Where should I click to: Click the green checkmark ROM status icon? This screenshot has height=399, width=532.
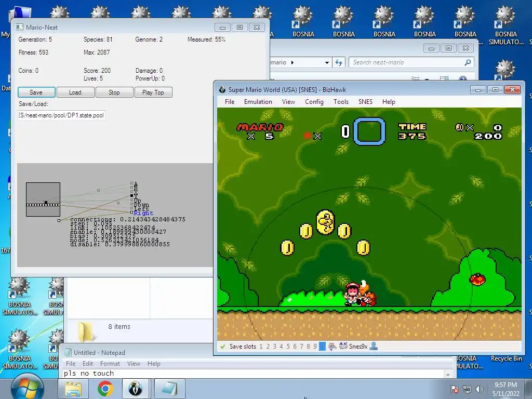(x=223, y=347)
